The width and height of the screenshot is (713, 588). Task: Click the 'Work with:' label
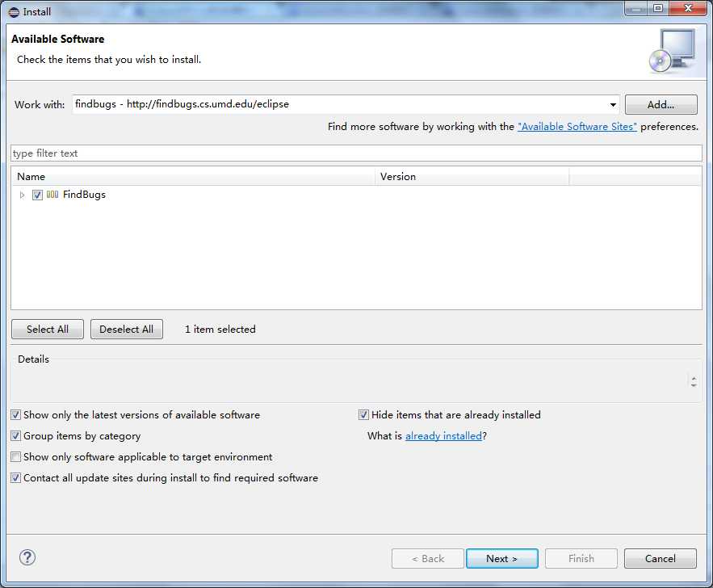point(40,104)
